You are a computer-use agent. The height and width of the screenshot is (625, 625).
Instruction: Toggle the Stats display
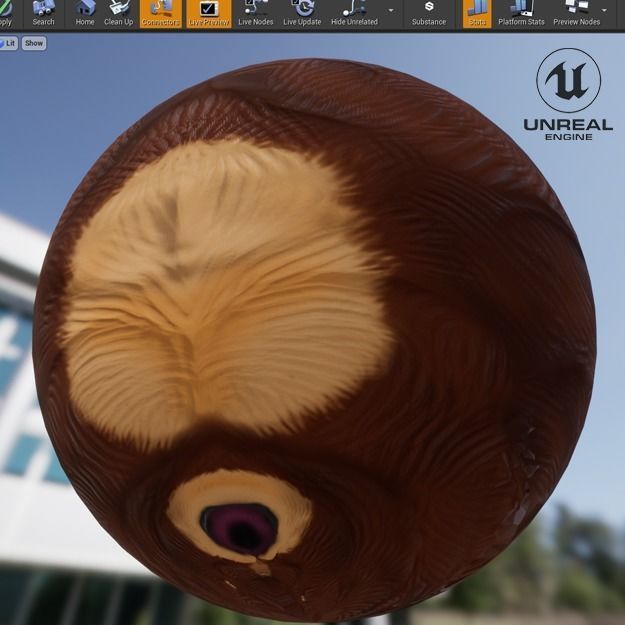pos(477,14)
